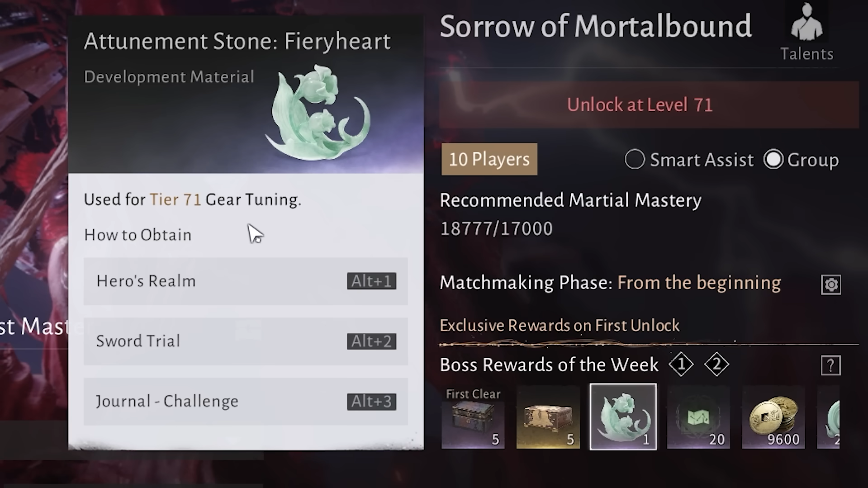Select the Attunement Stone reward icon
Viewport: 868px width, 488px height.
[623, 417]
